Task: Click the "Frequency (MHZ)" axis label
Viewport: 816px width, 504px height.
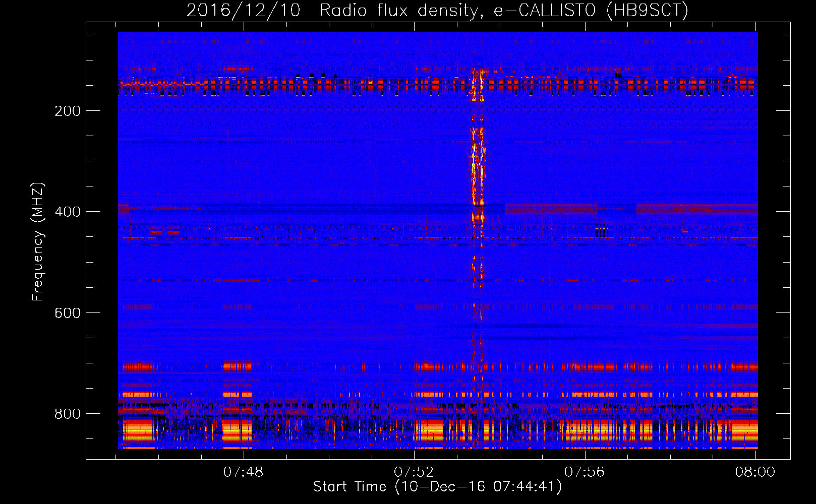Action: pyautogui.click(x=38, y=241)
